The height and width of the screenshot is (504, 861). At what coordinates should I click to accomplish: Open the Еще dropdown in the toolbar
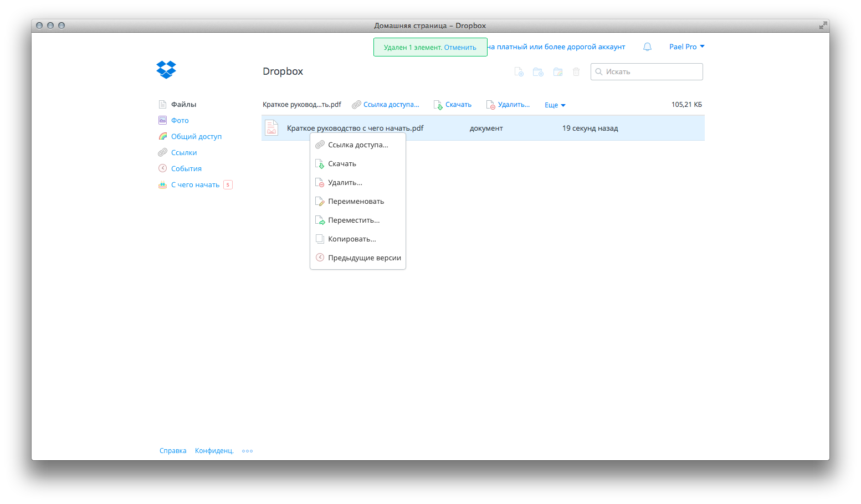(x=555, y=105)
